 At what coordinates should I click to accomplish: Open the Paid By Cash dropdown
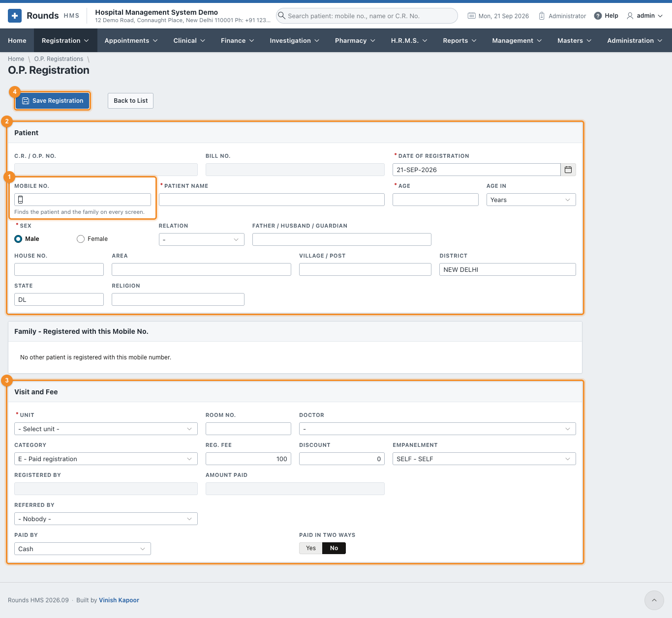pos(83,549)
